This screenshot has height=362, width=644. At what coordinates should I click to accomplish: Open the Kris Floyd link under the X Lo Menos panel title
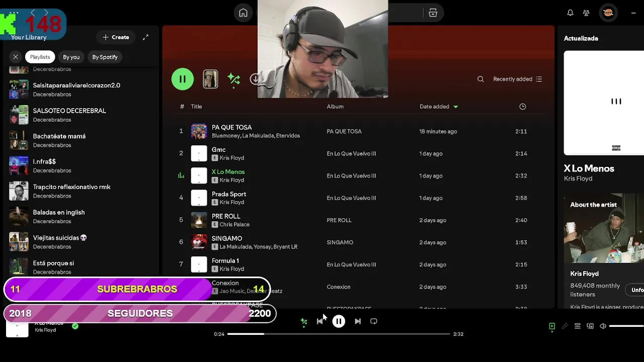click(x=578, y=178)
